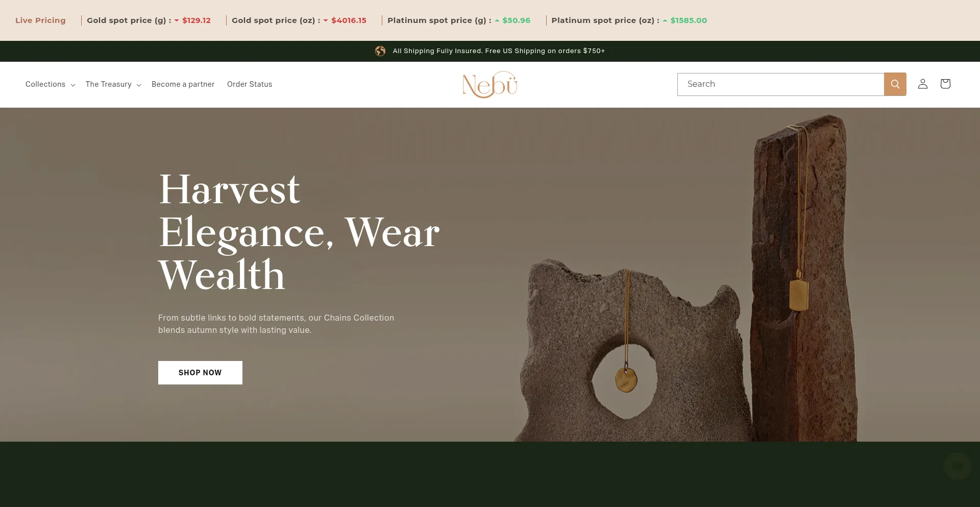The width and height of the screenshot is (980, 507).
Task: Open the account login icon
Action: [x=922, y=84]
